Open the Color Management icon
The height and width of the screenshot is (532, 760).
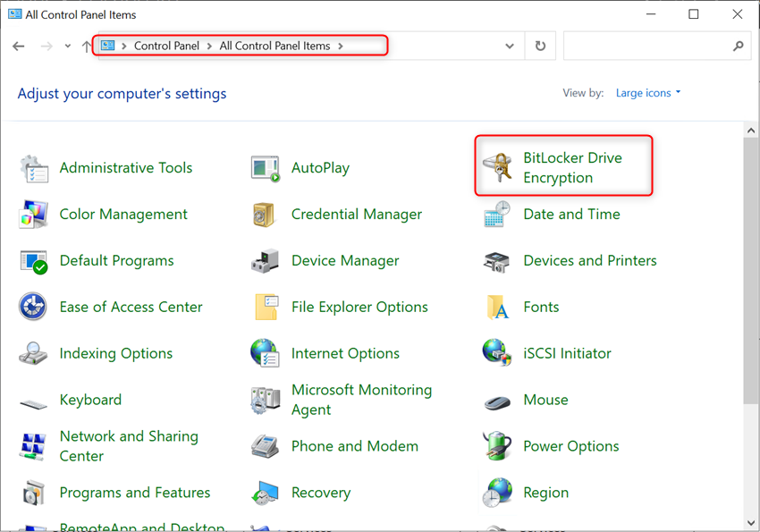click(x=33, y=215)
